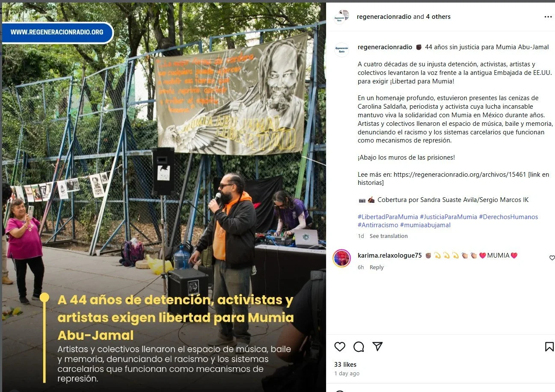Like the post with the heart icon
Image resolution: width=555 pixels, height=392 pixels.
(x=340, y=347)
